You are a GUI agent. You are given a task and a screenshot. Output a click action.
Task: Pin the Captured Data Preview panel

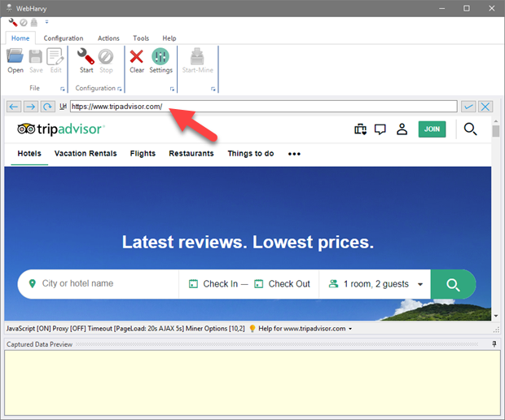pos(494,344)
